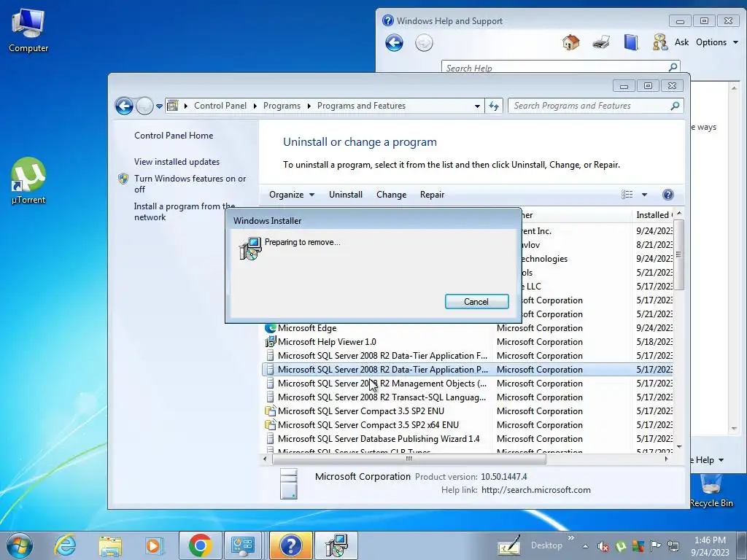Click the Microsoft Edge icon in program list
This screenshot has width=747, height=560.
tap(271, 327)
